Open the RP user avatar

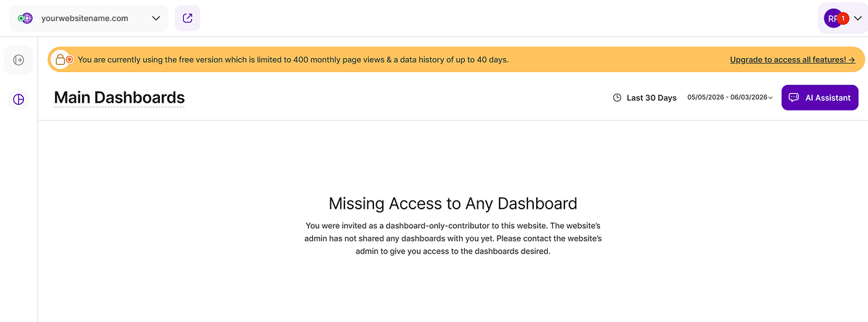point(832,18)
